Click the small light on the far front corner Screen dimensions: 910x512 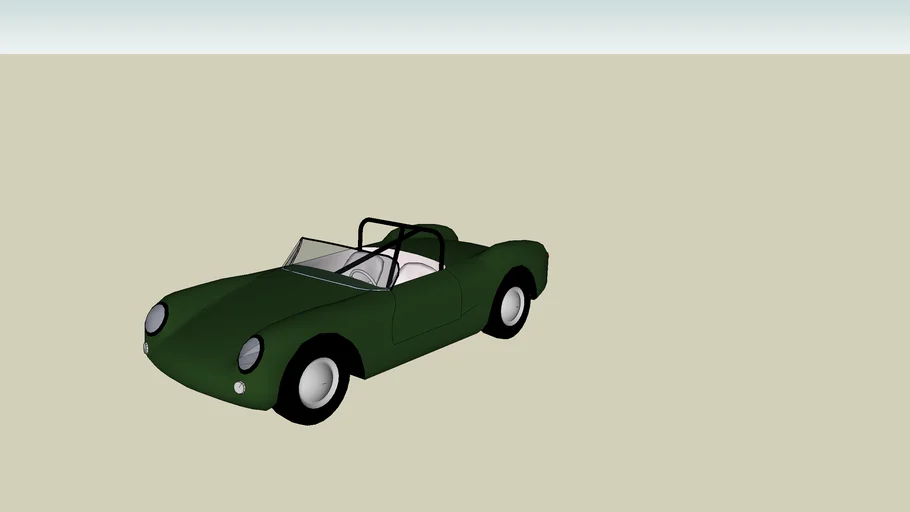[146, 348]
